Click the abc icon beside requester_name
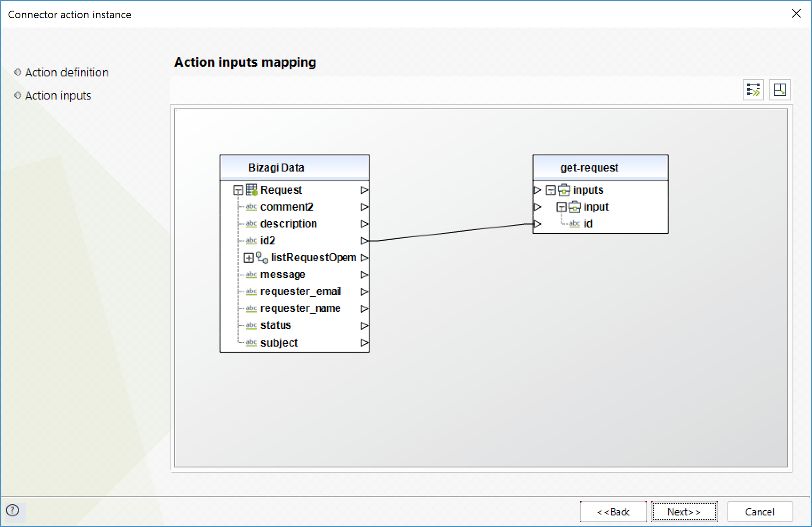812x527 pixels. (x=251, y=308)
